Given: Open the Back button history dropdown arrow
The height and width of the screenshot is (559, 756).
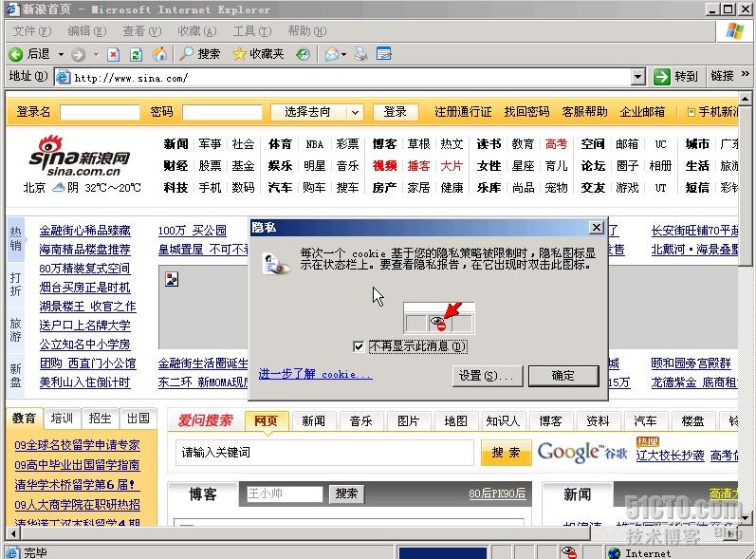Looking at the screenshot, I should click(61, 54).
